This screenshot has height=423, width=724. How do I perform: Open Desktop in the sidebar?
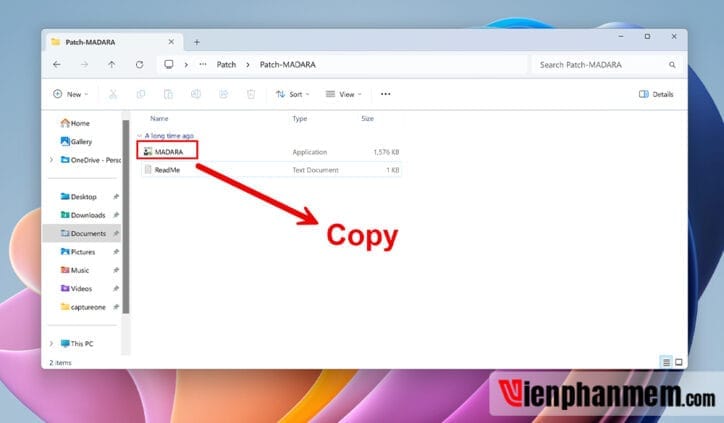click(x=78, y=197)
